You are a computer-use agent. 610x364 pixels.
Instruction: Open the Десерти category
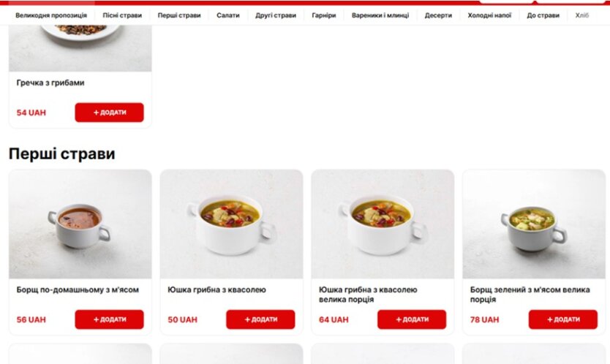[x=438, y=15]
